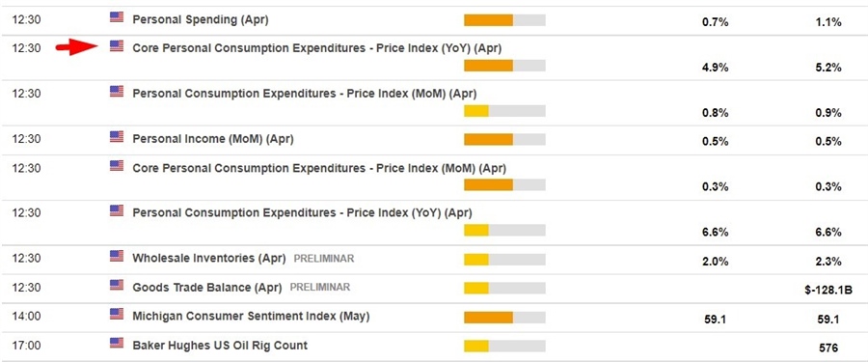Image resolution: width=868 pixels, height=362 pixels.
Task: Click the US flag beside Personal Spending (Apr)
Action: click(x=117, y=17)
